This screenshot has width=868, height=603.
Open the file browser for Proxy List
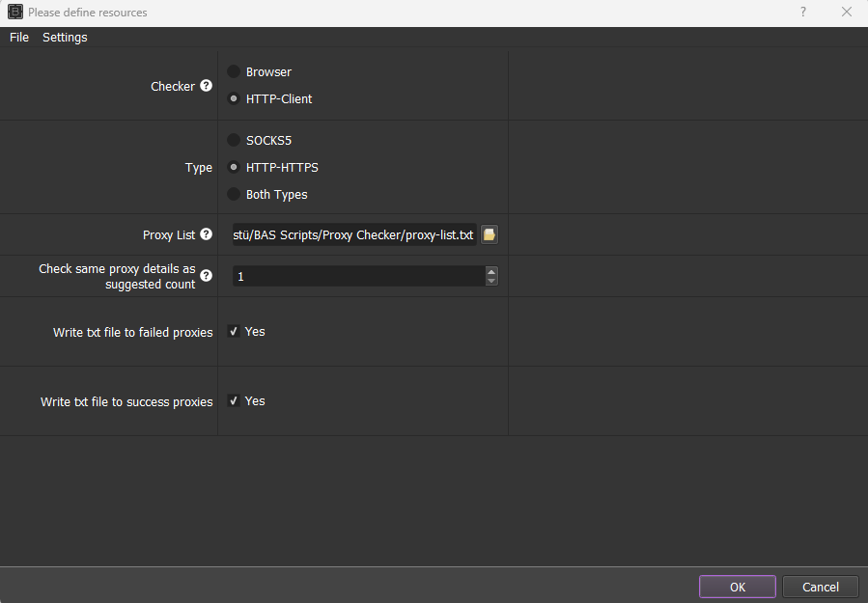[490, 235]
